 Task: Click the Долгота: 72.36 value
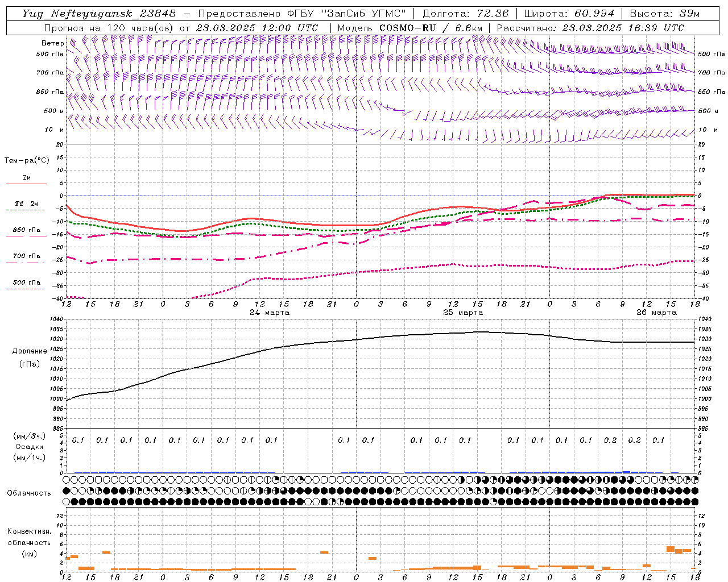[x=465, y=14]
